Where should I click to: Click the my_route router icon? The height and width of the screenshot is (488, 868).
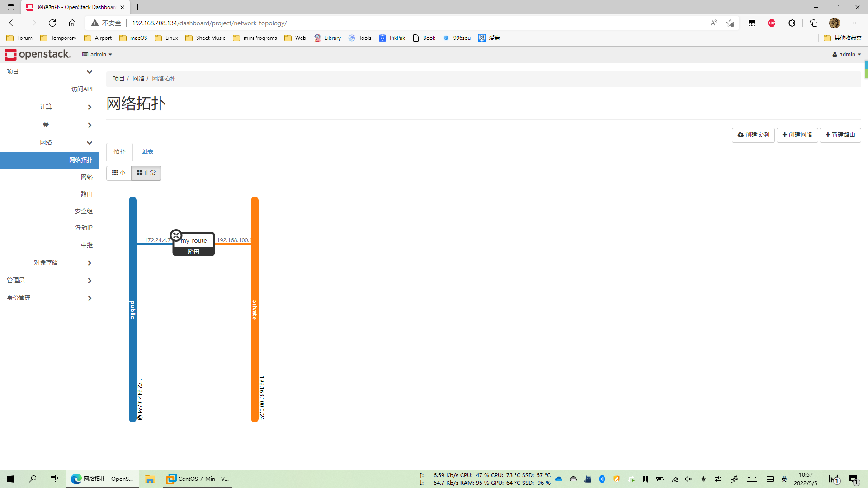coord(176,235)
